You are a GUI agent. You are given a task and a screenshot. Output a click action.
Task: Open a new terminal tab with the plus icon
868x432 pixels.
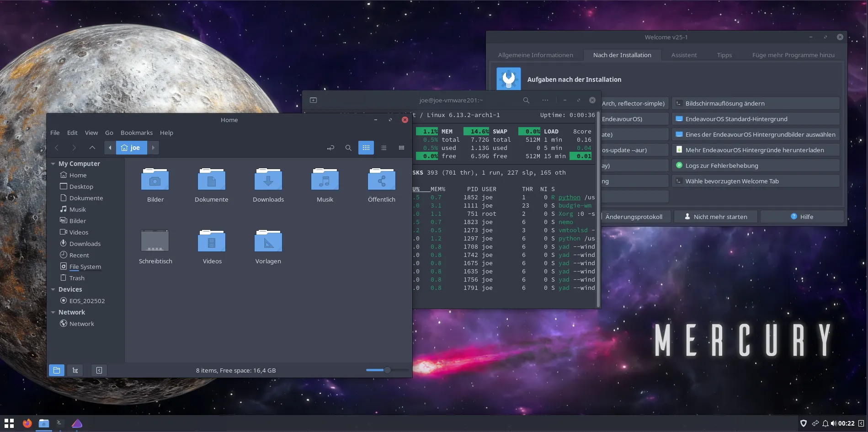pyautogui.click(x=313, y=100)
